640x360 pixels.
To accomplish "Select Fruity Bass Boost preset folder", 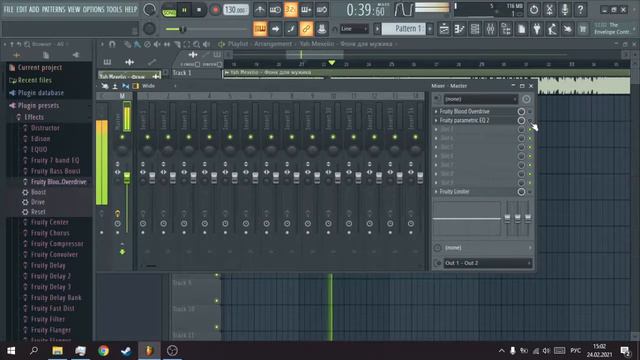I will pyautogui.click(x=56, y=171).
